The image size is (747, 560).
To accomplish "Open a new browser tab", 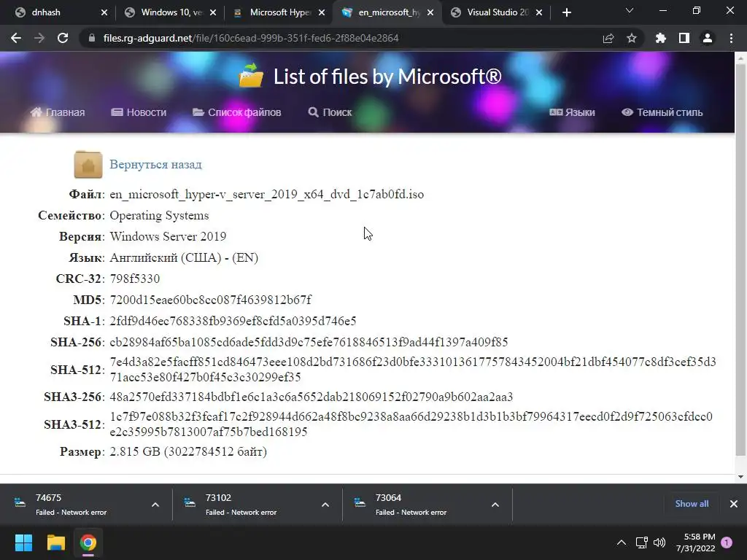I will tap(566, 12).
